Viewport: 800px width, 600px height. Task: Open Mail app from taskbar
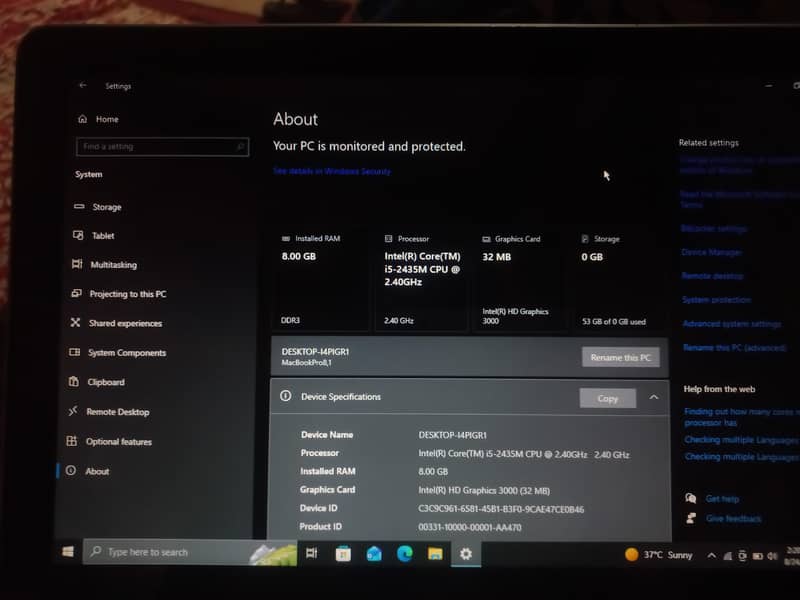pyautogui.click(x=374, y=554)
